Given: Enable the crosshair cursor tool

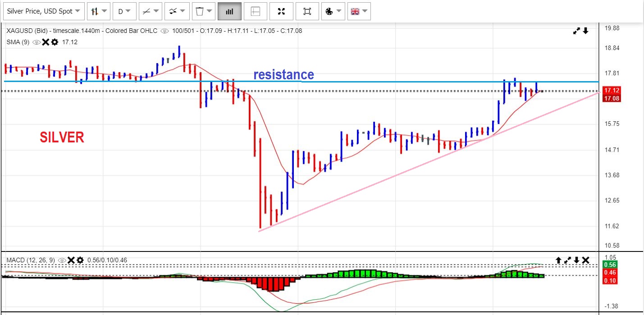Looking at the screenshot, I should (256, 11).
